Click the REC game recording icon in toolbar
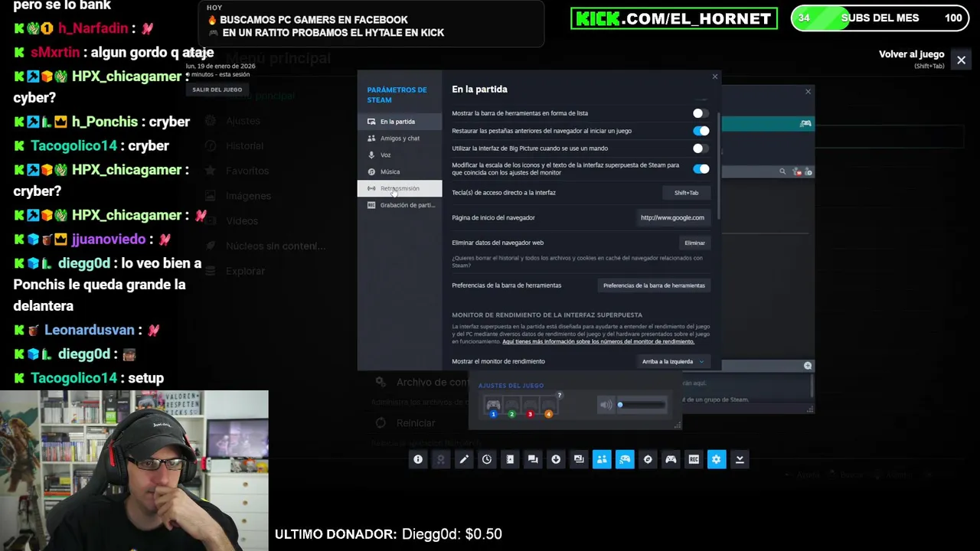Image resolution: width=980 pixels, height=551 pixels. [x=694, y=459]
